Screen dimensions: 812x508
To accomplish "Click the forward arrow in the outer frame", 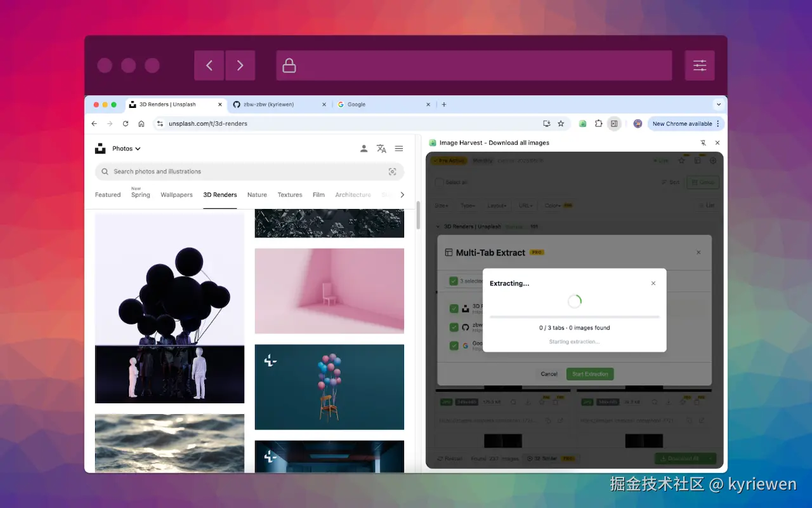I will tap(240, 65).
